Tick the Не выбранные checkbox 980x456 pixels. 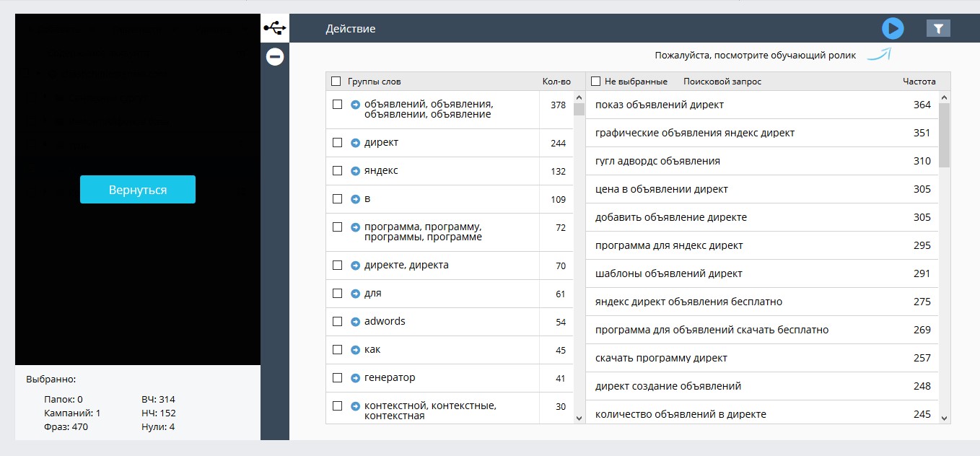coord(596,82)
